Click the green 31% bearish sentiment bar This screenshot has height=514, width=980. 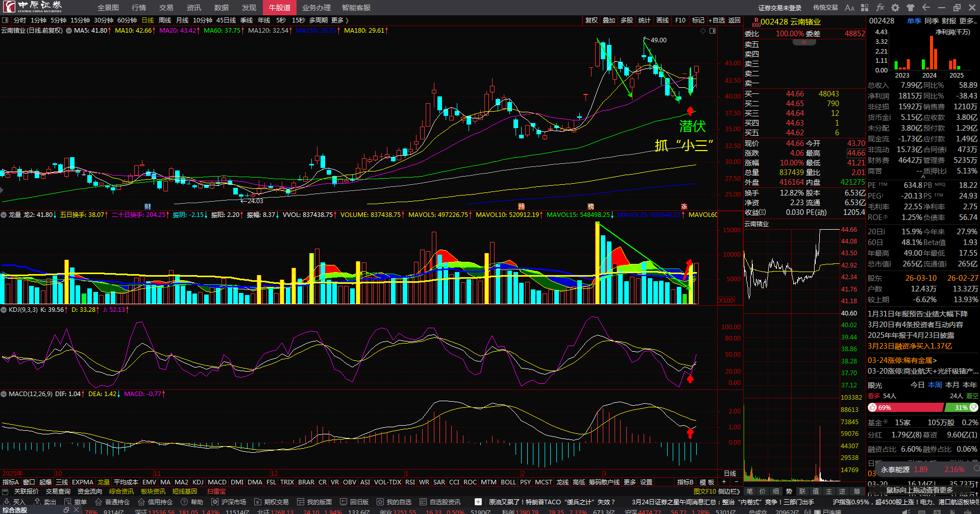click(x=961, y=407)
